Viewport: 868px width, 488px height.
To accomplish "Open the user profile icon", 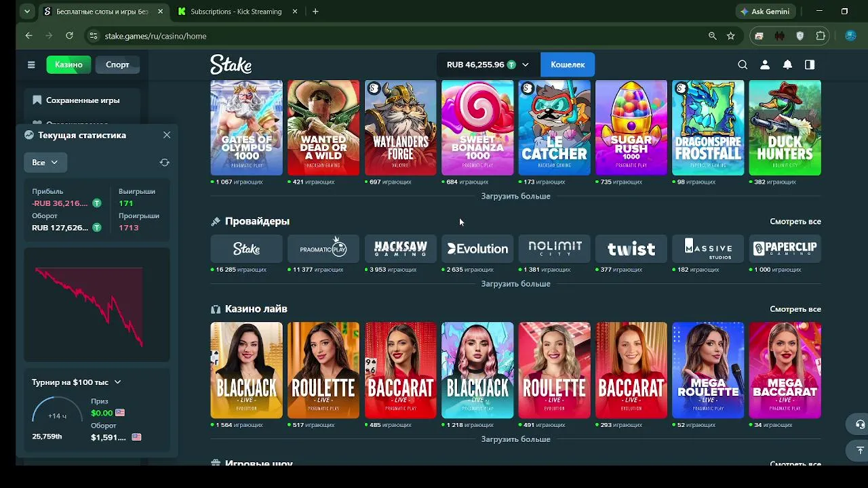I will 765,65.
